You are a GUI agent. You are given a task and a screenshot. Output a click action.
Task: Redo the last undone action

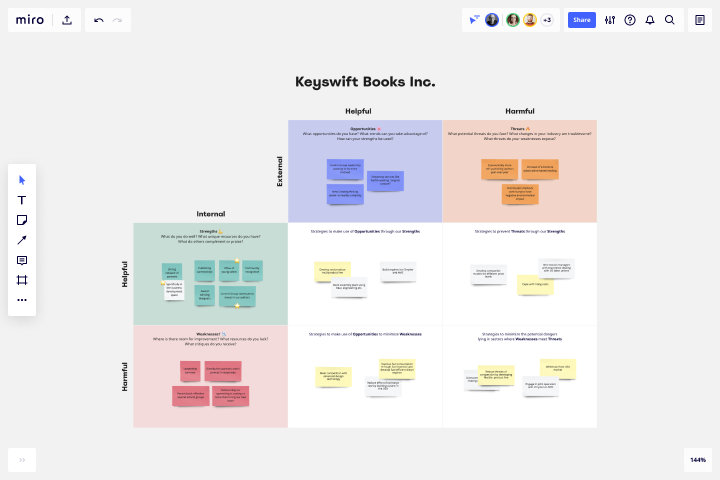click(x=118, y=20)
